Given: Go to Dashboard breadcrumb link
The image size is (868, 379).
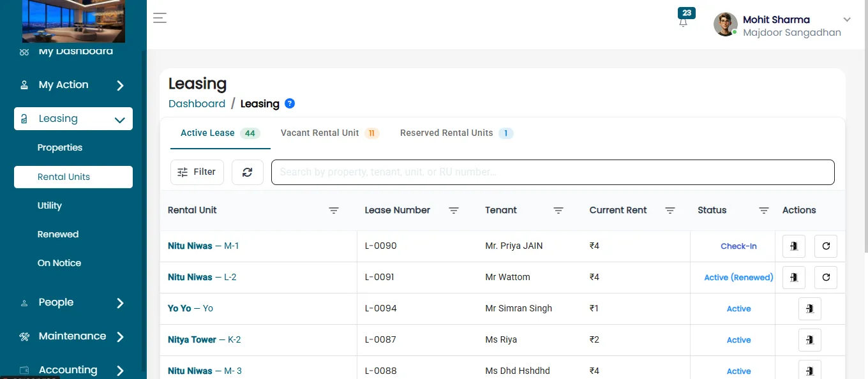Looking at the screenshot, I should click(197, 103).
